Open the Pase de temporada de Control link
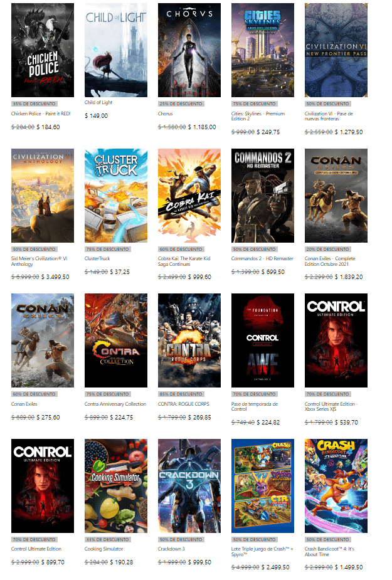392x580 pixels. coord(254,406)
